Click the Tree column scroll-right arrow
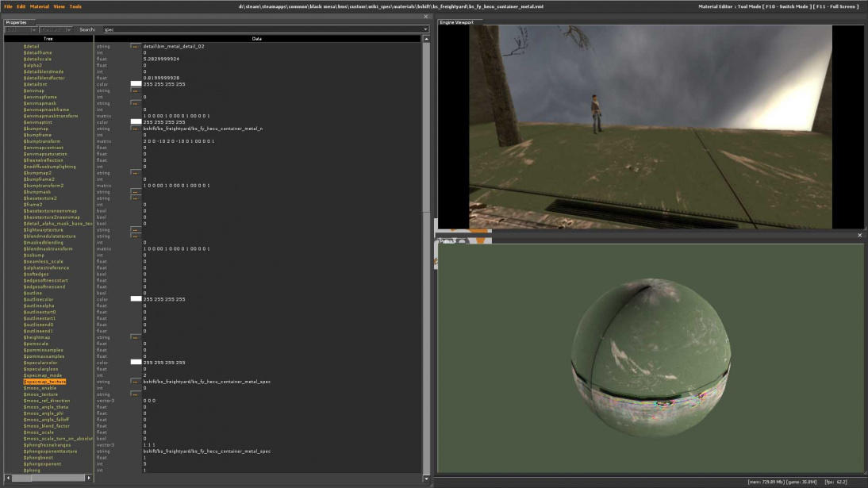This screenshot has width=868, height=488. point(89,478)
